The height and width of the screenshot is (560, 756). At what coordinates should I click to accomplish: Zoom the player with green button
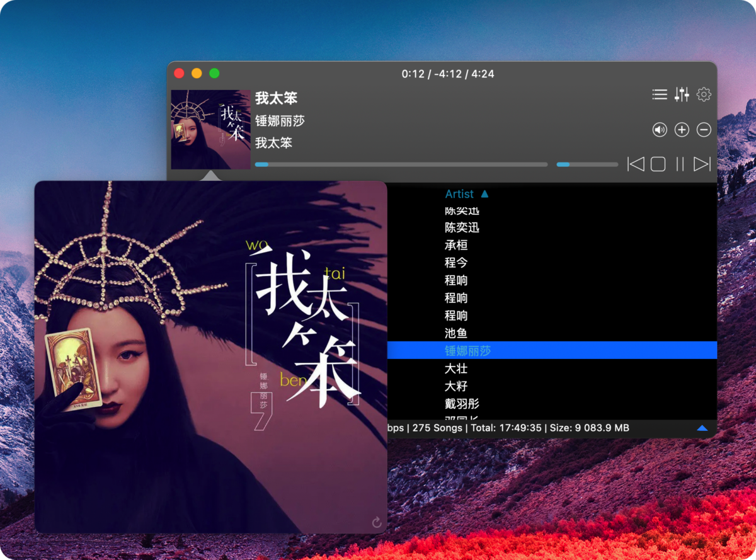[x=214, y=73]
